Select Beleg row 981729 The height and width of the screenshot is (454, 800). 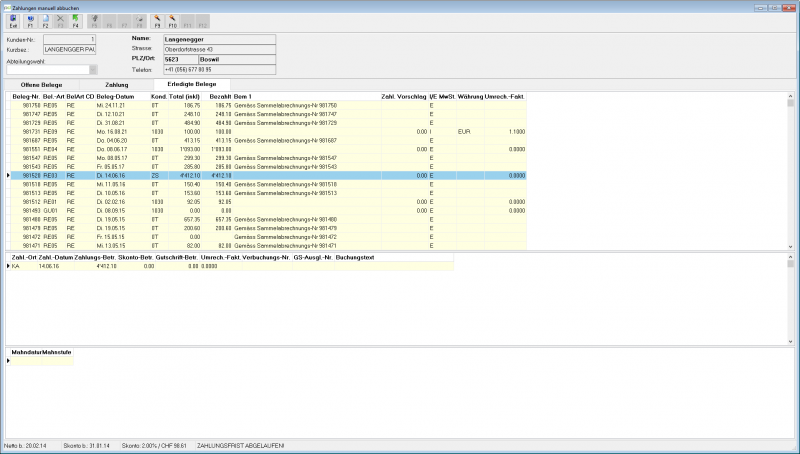click(268, 123)
